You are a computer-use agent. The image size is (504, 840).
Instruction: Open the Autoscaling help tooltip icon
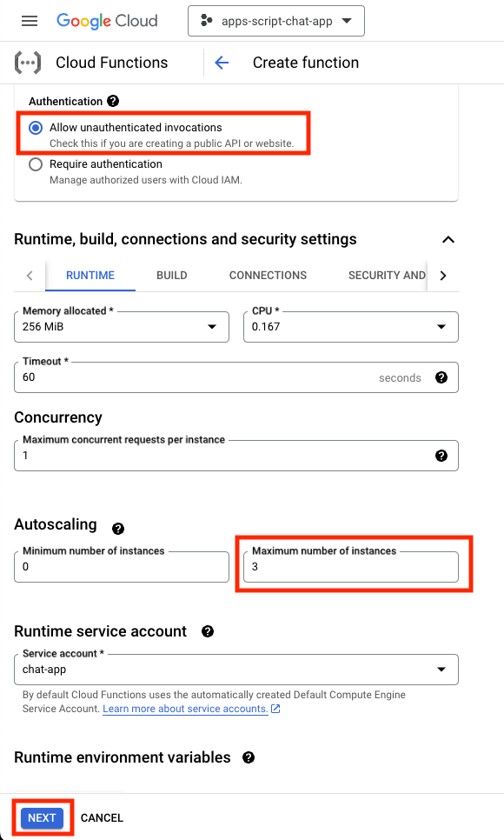pyautogui.click(x=118, y=529)
